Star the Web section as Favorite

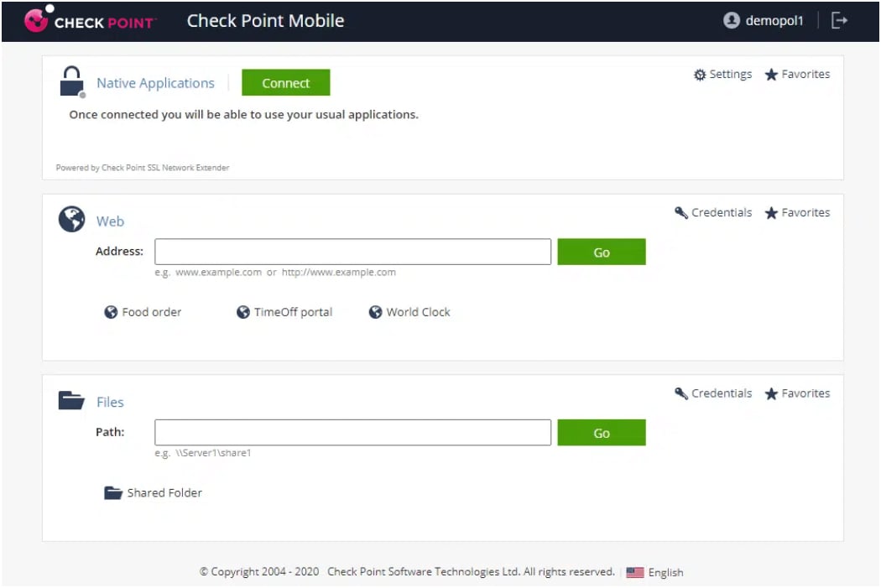click(x=796, y=212)
